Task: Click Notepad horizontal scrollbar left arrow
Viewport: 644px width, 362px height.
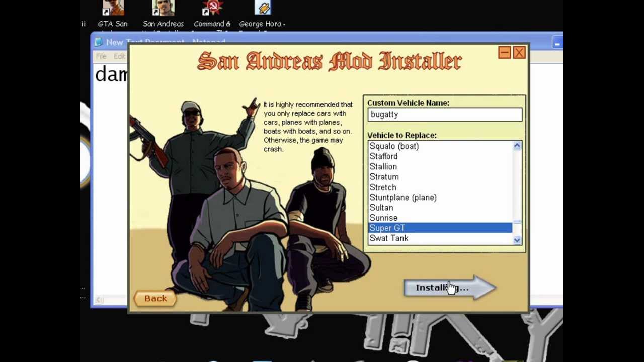Action: pyautogui.click(x=99, y=300)
